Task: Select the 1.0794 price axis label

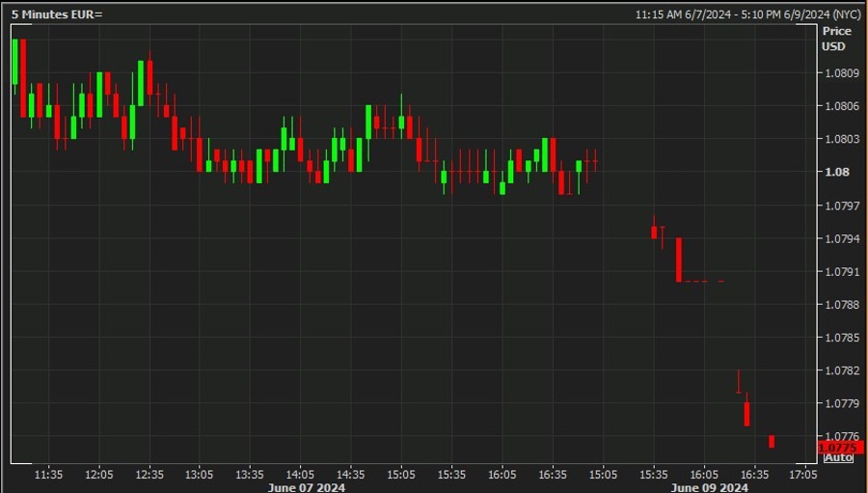Action: [841, 238]
